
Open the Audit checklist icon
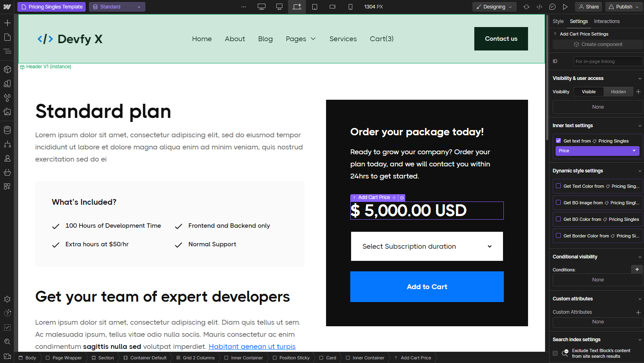(7, 327)
